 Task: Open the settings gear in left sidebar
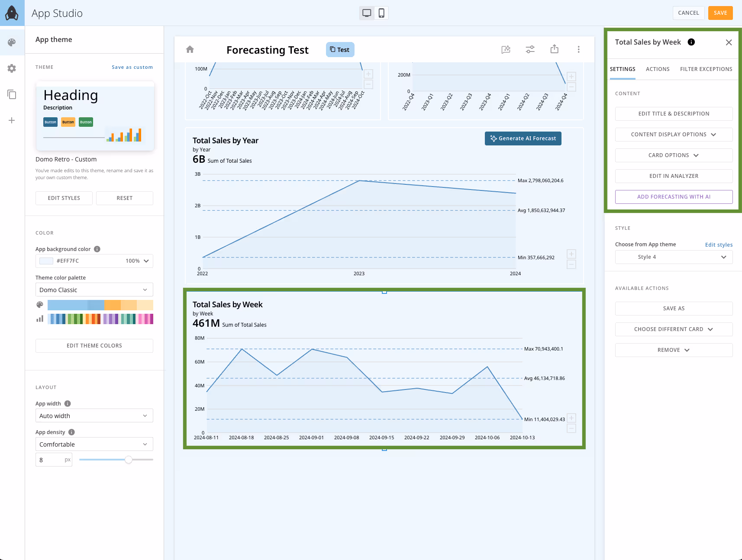[x=12, y=68]
